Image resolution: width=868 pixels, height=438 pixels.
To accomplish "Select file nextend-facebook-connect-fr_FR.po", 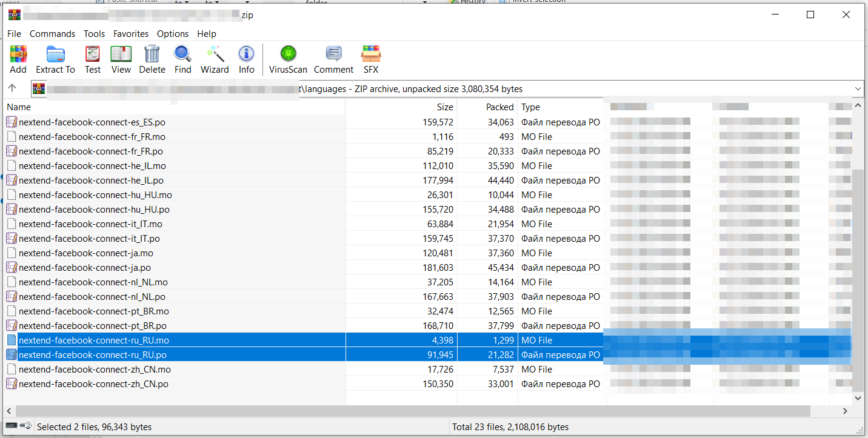I will (91, 151).
